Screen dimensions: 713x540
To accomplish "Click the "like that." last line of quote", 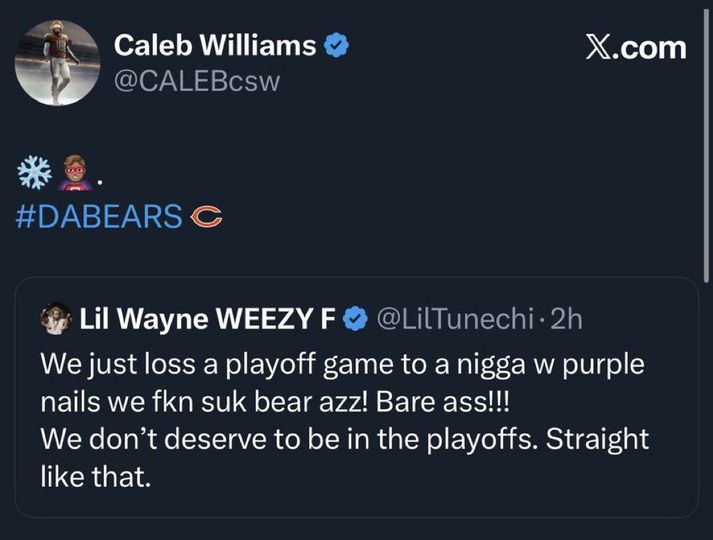I will [x=95, y=477].
